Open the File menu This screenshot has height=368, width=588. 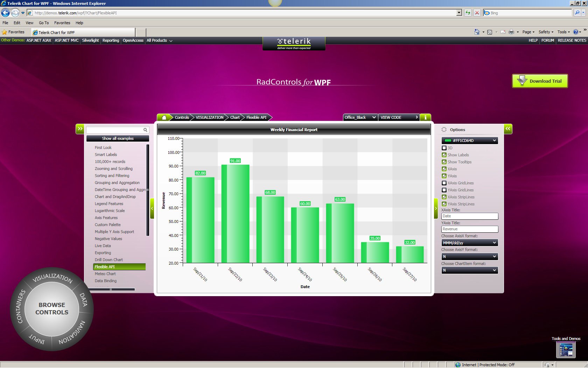pyautogui.click(x=5, y=23)
